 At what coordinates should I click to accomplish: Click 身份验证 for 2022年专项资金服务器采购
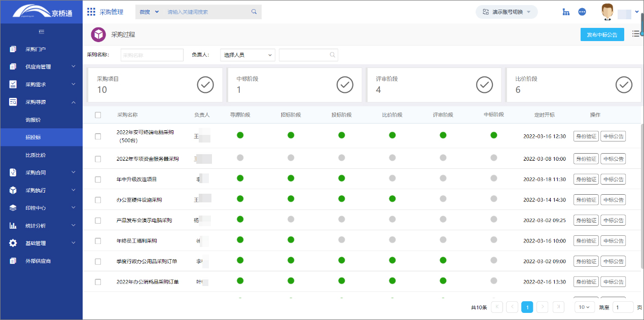[x=586, y=159]
